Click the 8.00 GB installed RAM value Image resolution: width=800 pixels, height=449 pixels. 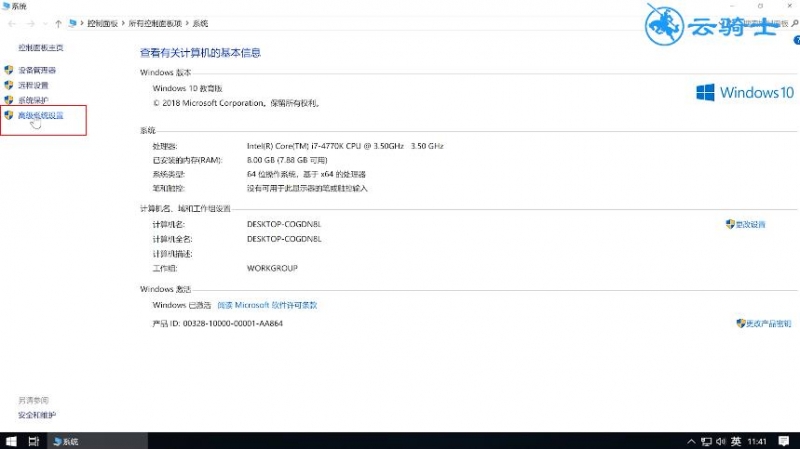pyautogui.click(x=287, y=160)
